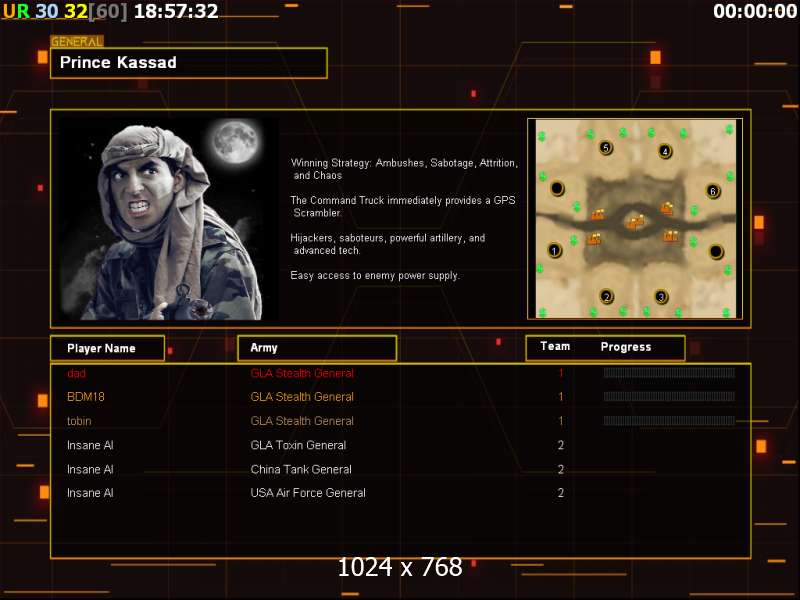The image size is (800, 600).
Task: Select the Progress column header
Action: (626, 347)
